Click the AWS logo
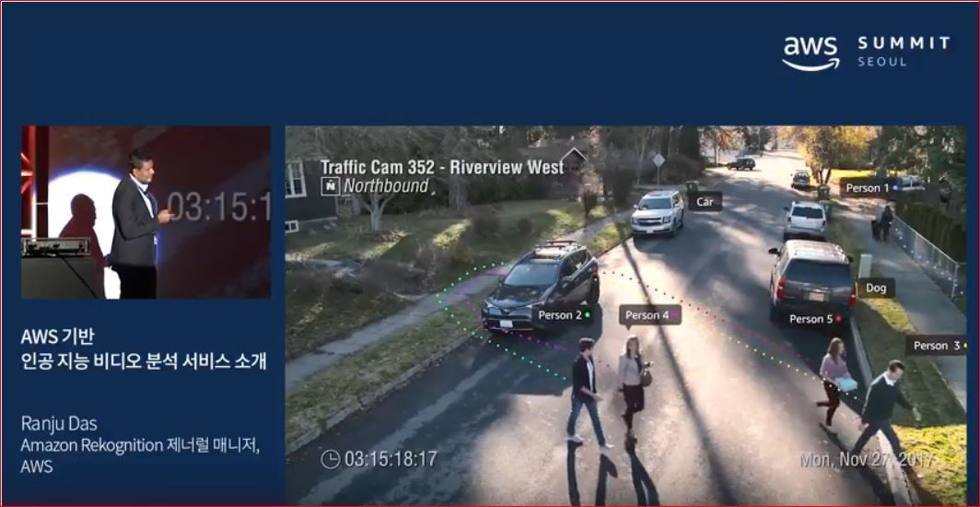The image size is (980, 507). pyautogui.click(x=811, y=53)
